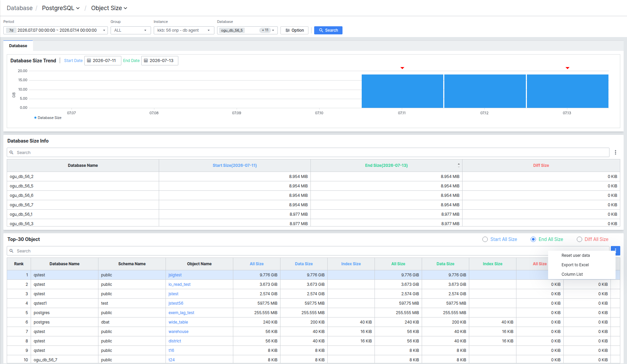Toggle the Top-30 Object kebab menu button
Image resolution: width=627 pixels, height=364 pixels.
(x=616, y=251)
